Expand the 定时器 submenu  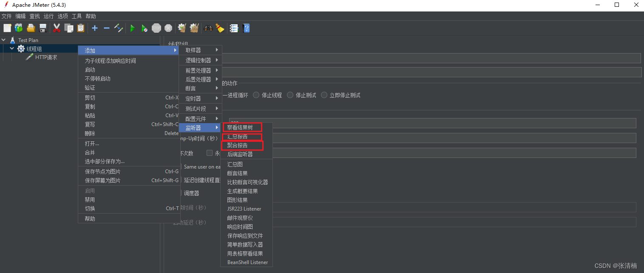point(199,99)
